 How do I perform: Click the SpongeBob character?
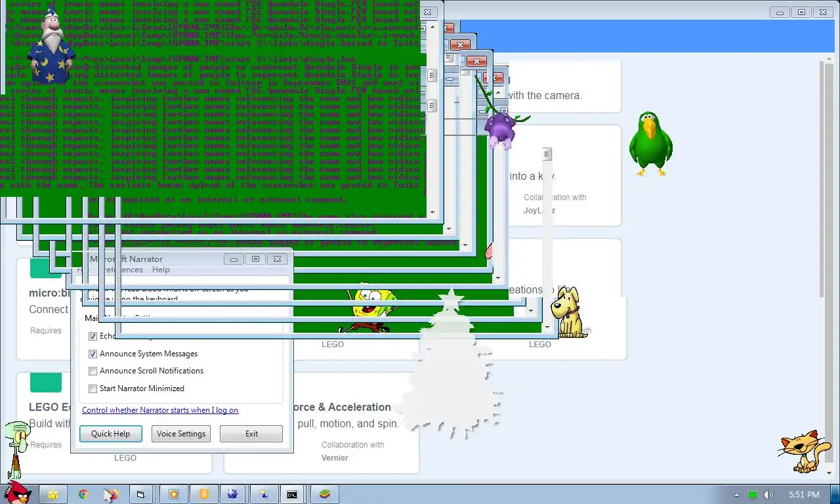(371, 309)
